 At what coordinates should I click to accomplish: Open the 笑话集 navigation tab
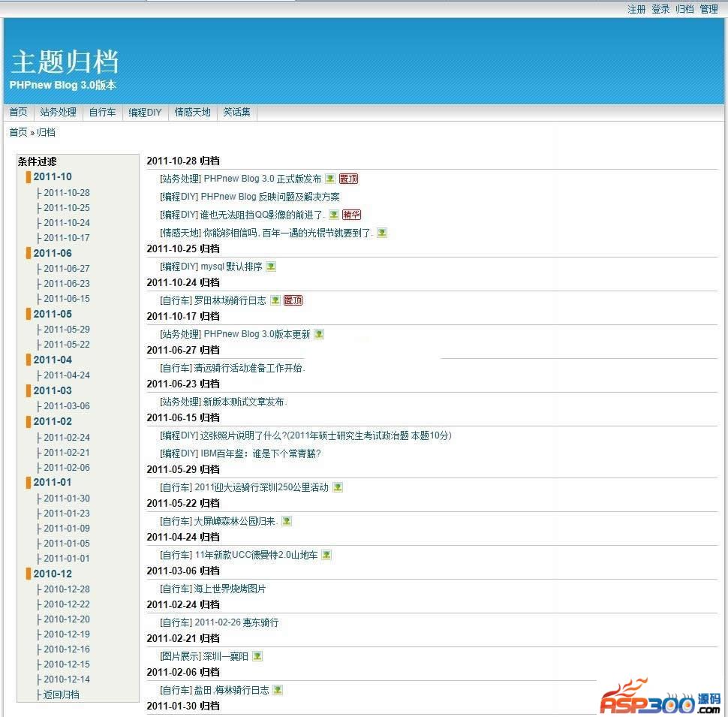pos(236,113)
